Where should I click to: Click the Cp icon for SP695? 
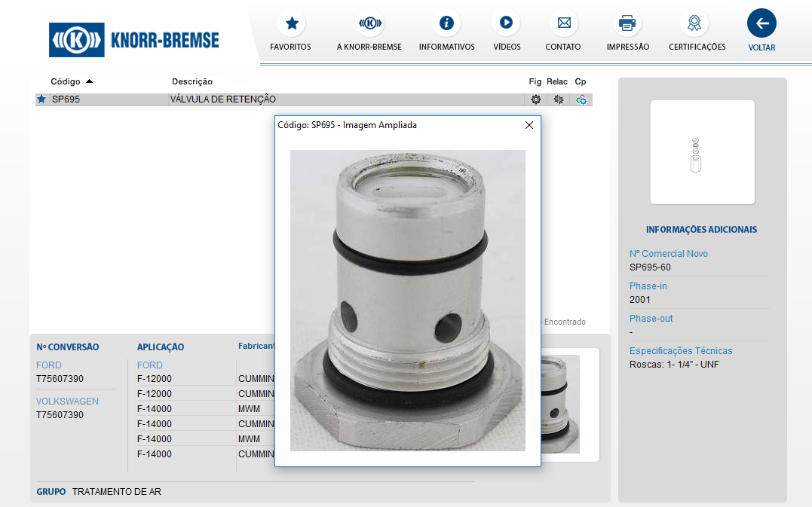point(581,99)
